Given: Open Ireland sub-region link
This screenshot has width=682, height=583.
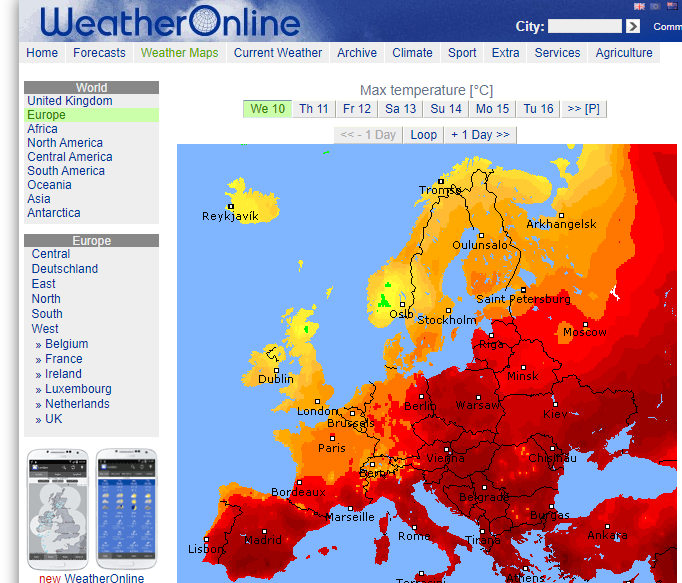Looking at the screenshot, I should point(63,374).
